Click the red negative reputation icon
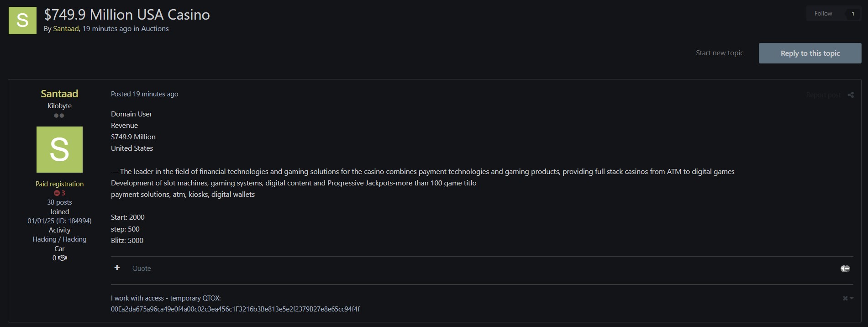 [57, 193]
